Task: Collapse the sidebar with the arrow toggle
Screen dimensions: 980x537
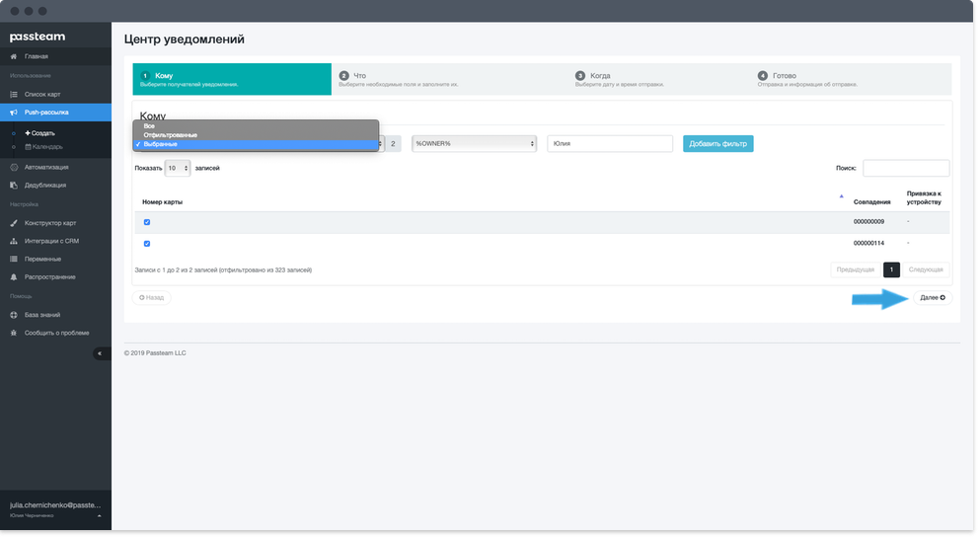Action: (101, 353)
